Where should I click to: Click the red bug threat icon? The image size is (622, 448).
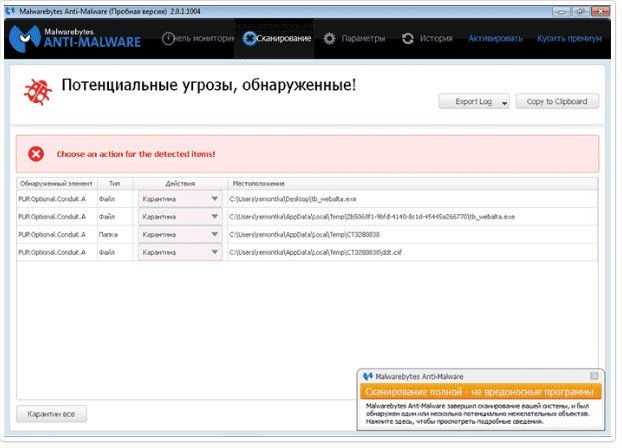[x=38, y=92]
